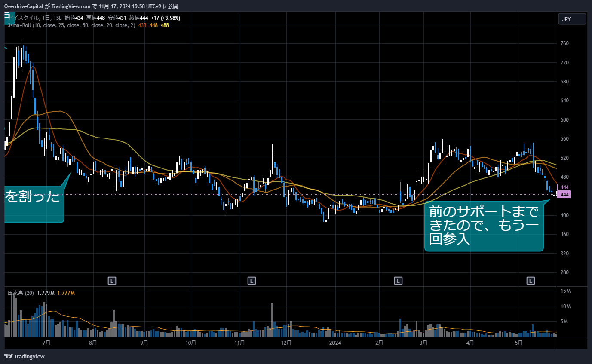Click the 760 level on the price axis

(564, 43)
